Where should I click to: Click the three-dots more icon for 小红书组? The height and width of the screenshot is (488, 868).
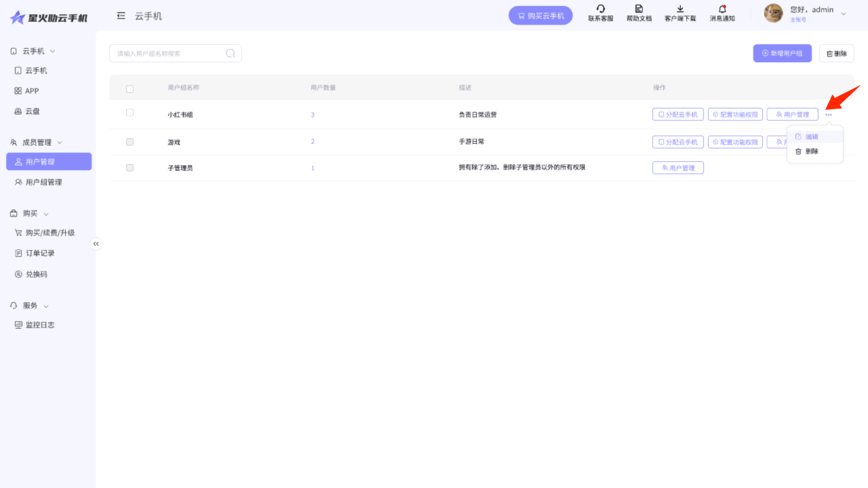828,115
